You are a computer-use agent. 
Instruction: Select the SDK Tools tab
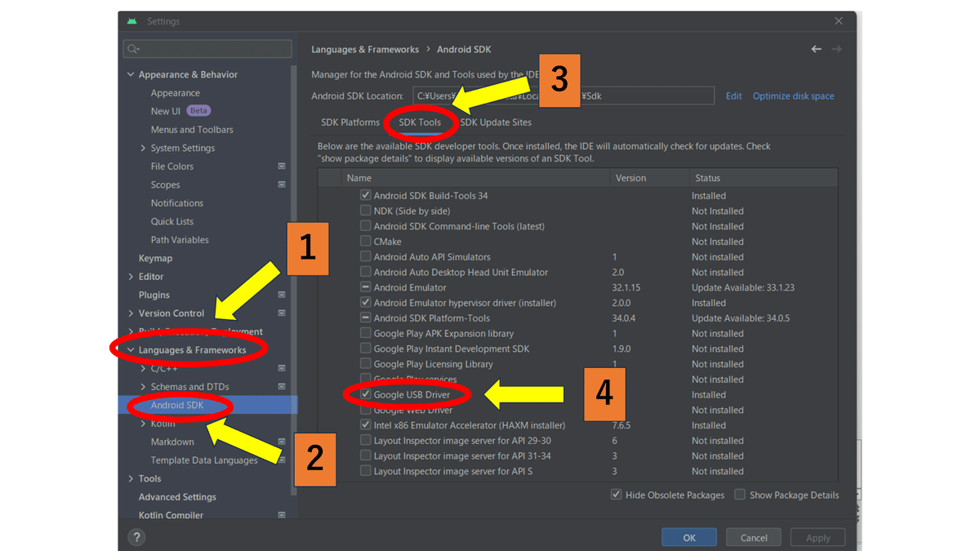pos(420,122)
